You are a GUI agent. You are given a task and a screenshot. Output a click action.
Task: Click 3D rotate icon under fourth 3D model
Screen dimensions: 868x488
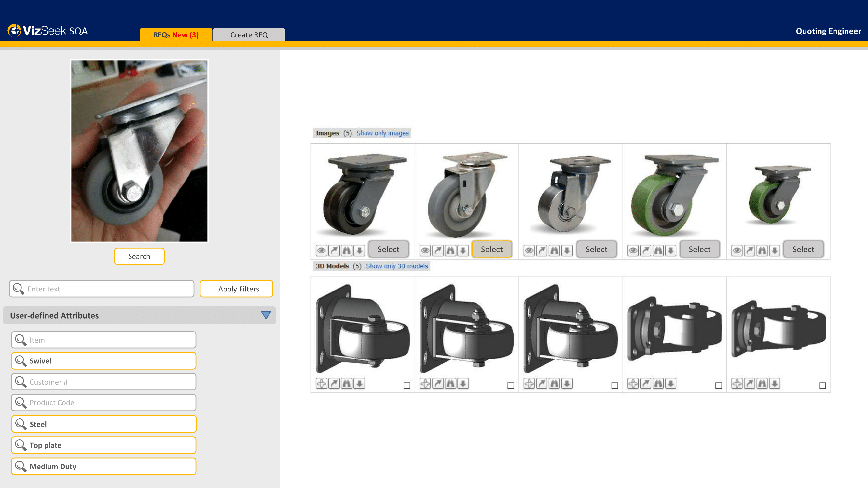(633, 383)
